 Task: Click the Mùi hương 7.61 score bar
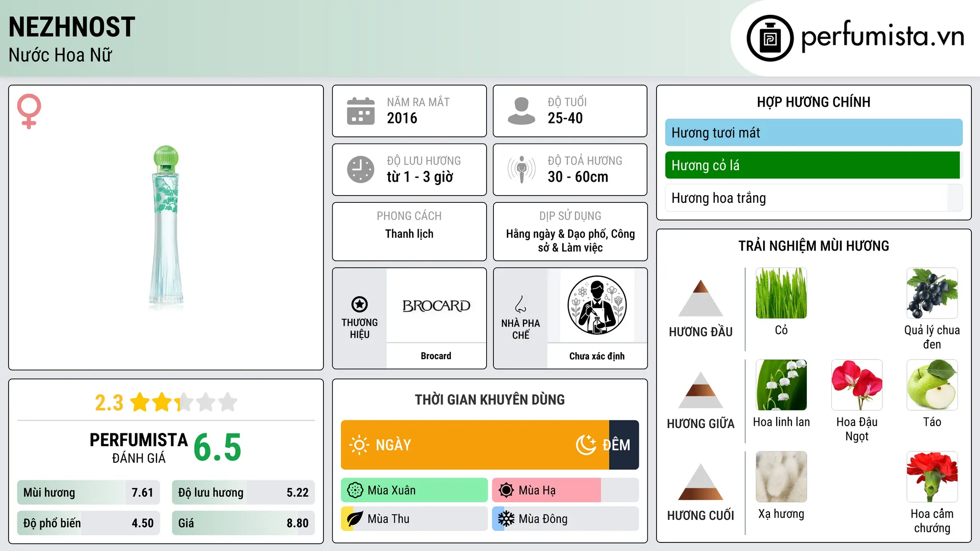(89, 492)
